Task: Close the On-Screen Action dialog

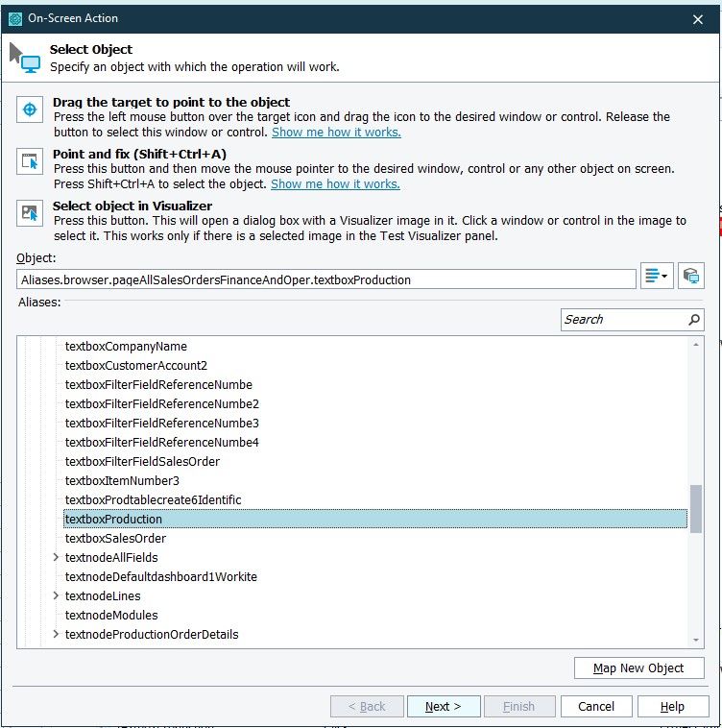Action: (697, 19)
